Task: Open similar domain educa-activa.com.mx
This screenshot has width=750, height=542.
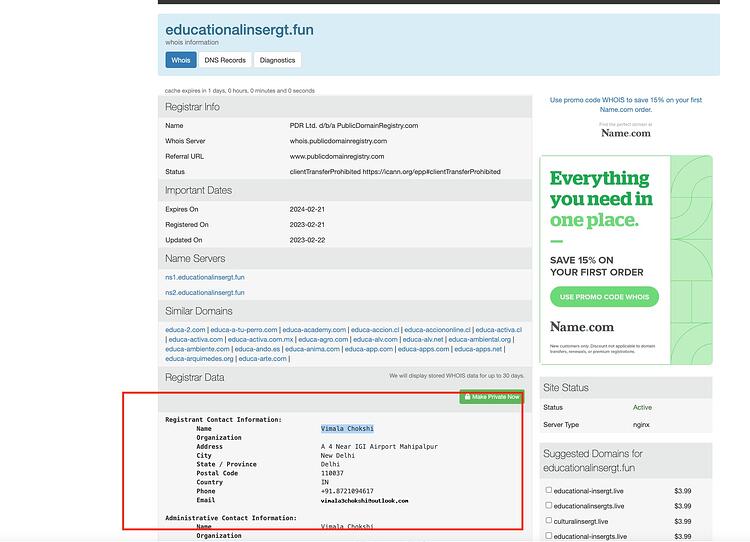Action: click(x=260, y=339)
